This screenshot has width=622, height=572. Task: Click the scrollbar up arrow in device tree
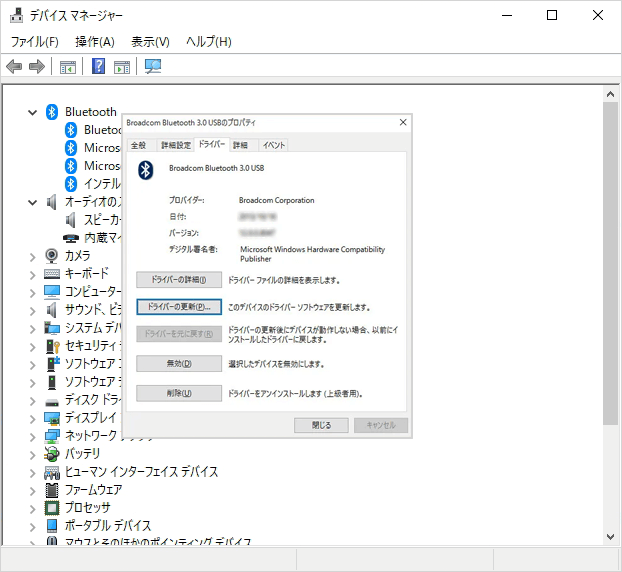(x=610, y=94)
